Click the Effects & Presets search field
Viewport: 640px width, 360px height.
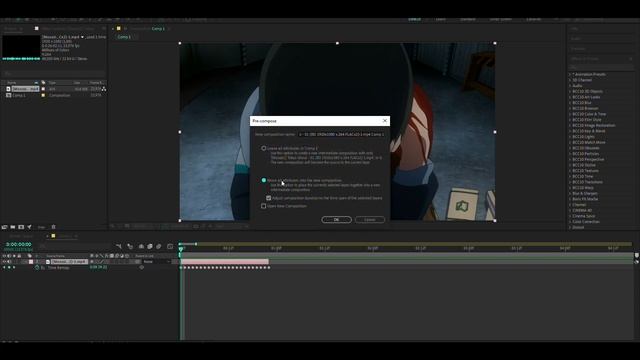601,67
